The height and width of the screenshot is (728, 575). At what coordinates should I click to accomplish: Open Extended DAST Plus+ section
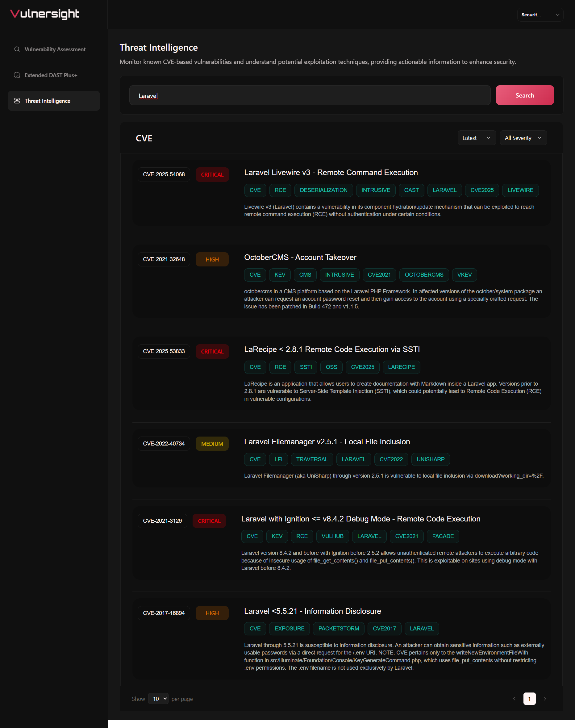pos(54,75)
